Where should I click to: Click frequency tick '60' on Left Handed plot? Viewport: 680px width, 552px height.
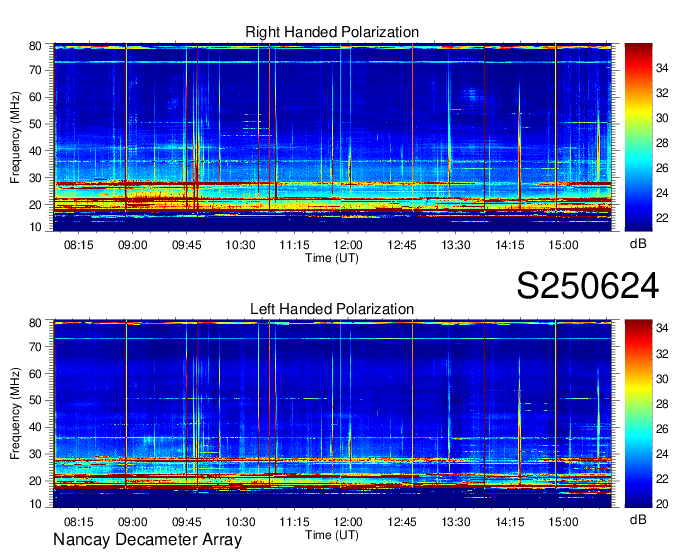36,374
